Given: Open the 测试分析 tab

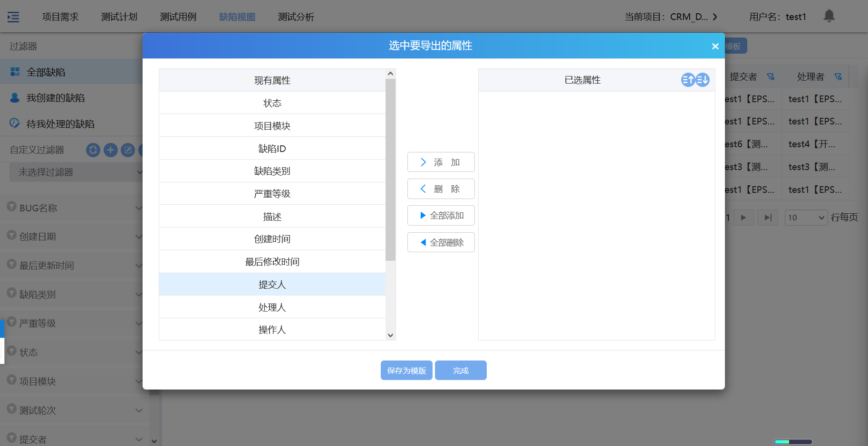Looking at the screenshot, I should point(296,17).
